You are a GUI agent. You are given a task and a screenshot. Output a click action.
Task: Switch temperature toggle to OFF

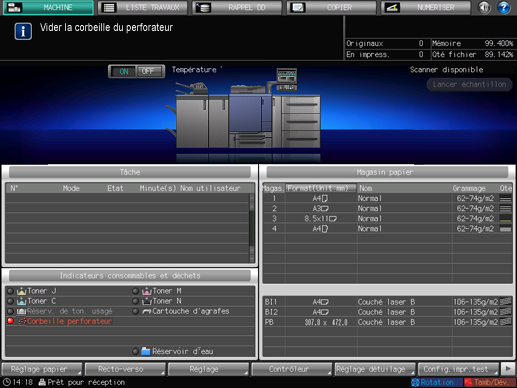pos(150,71)
